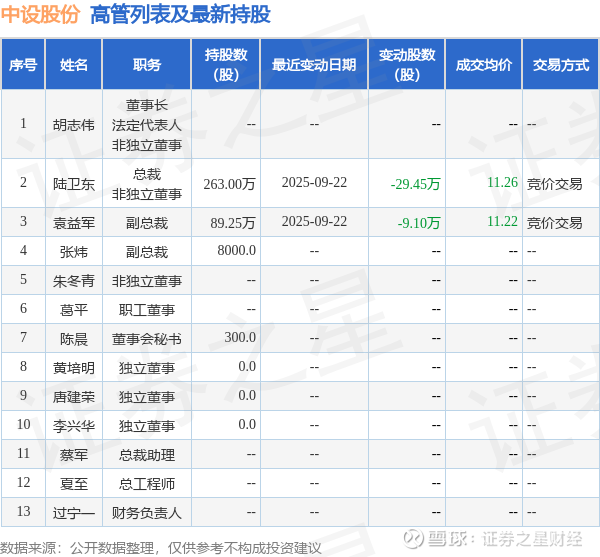Click 独立董事 in 黄培明's row
Image resolution: width=600 pixels, height=557 pixels.
(147, 368)
